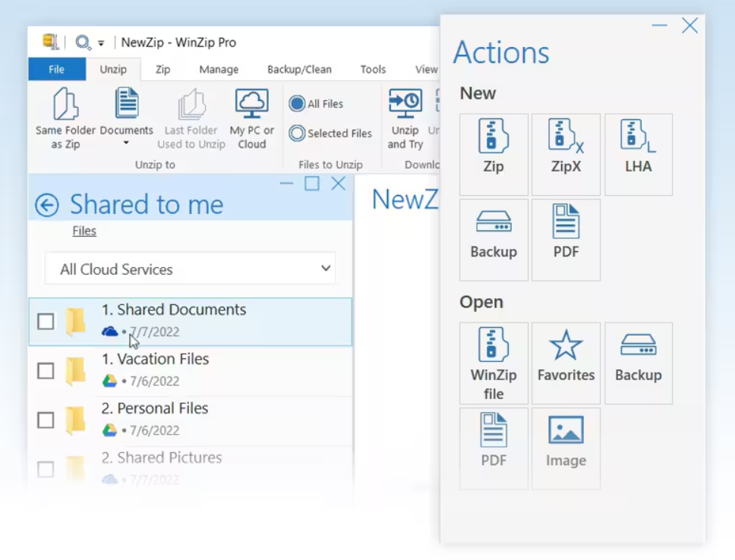This screenshot has width=735, height=560.
Task: Click the Files link under Shared to me
Action: pos(84,231)
